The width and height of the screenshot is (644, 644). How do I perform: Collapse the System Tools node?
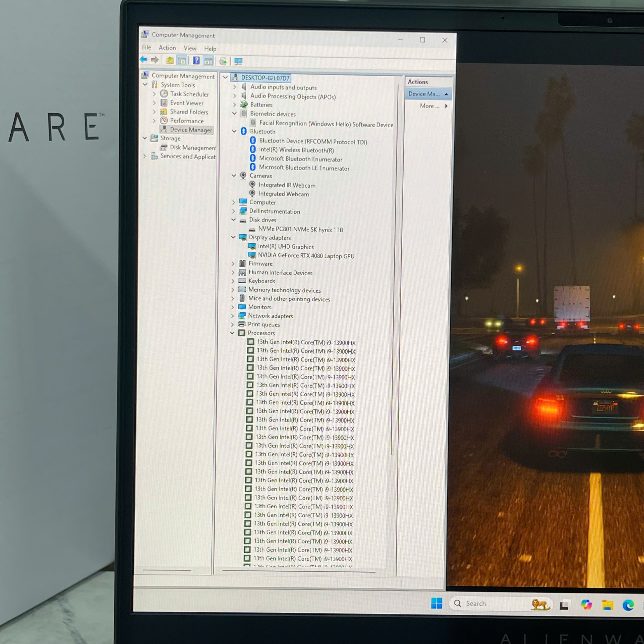145,84
